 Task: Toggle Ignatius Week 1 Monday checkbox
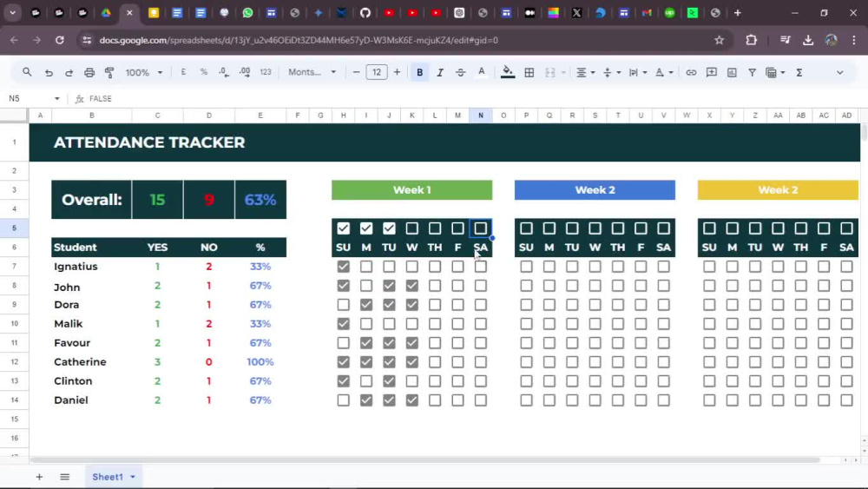pos(366,267)
